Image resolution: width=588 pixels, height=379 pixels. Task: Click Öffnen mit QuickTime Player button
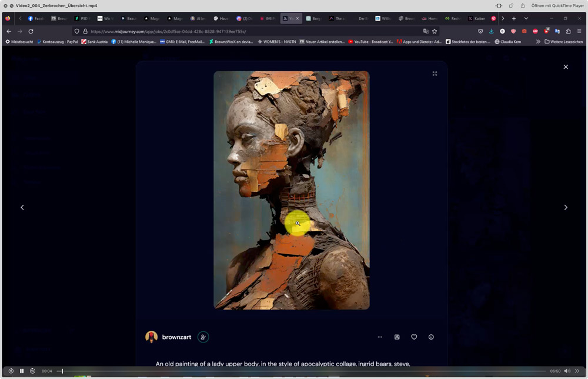coord(557,6)
